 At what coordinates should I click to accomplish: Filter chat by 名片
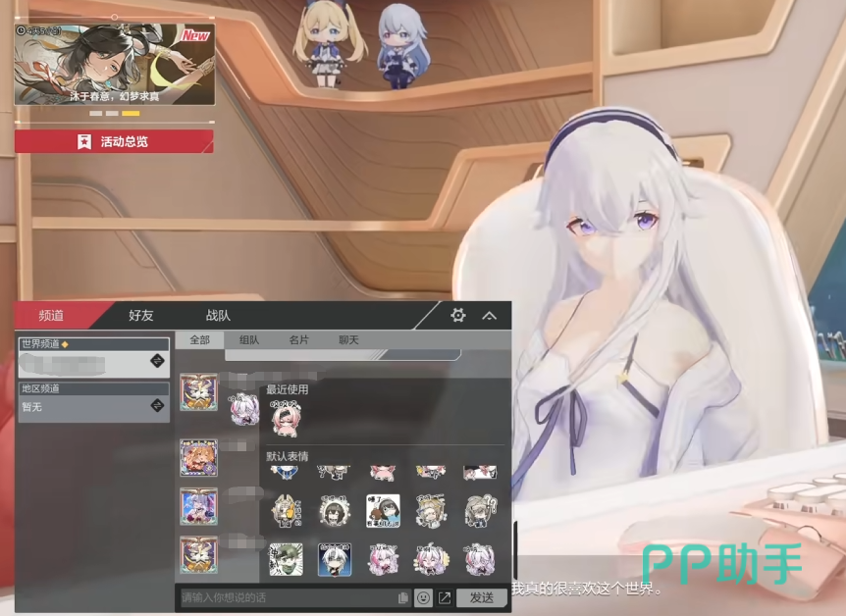(298, 340)
